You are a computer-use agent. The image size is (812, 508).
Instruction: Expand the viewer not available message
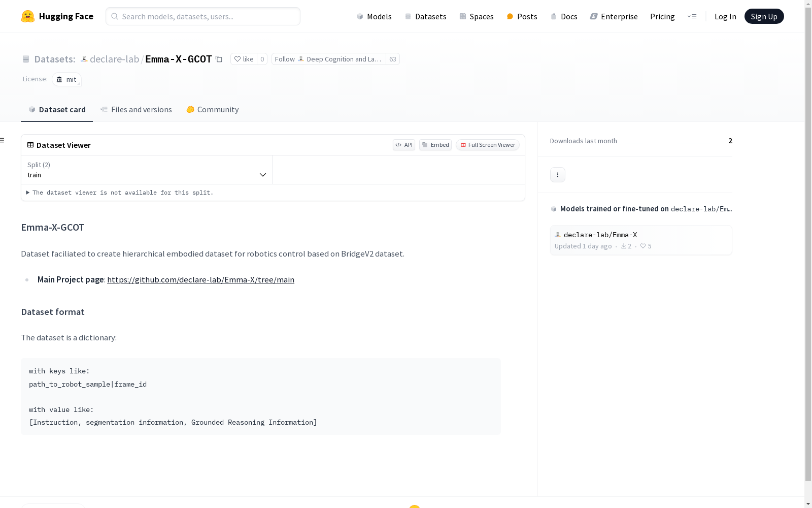pos(120,193)
